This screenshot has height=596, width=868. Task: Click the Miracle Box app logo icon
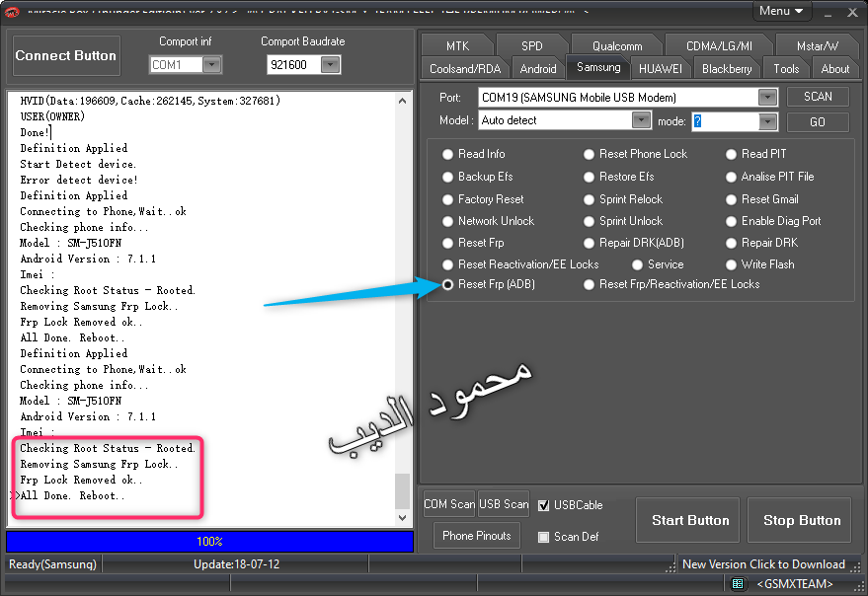click(x=12, y=12)
